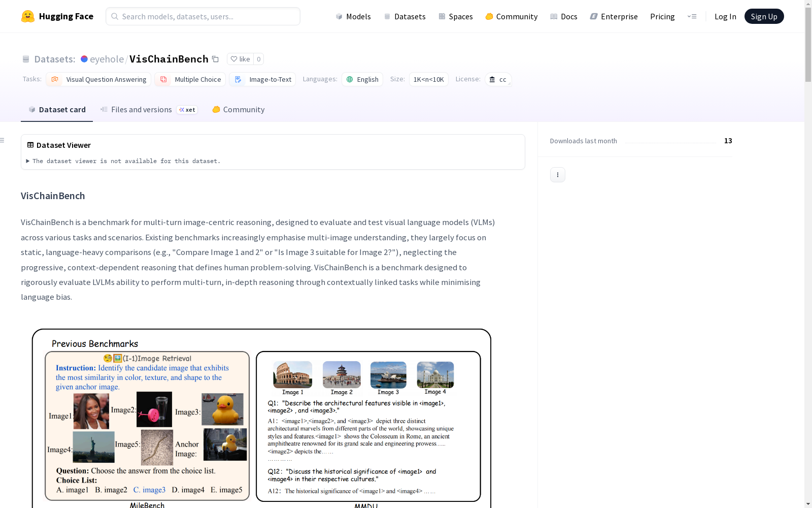Viewport: 812px width, 508px height.
Task: Click the Log In link
Action: (x=725, y=16)
